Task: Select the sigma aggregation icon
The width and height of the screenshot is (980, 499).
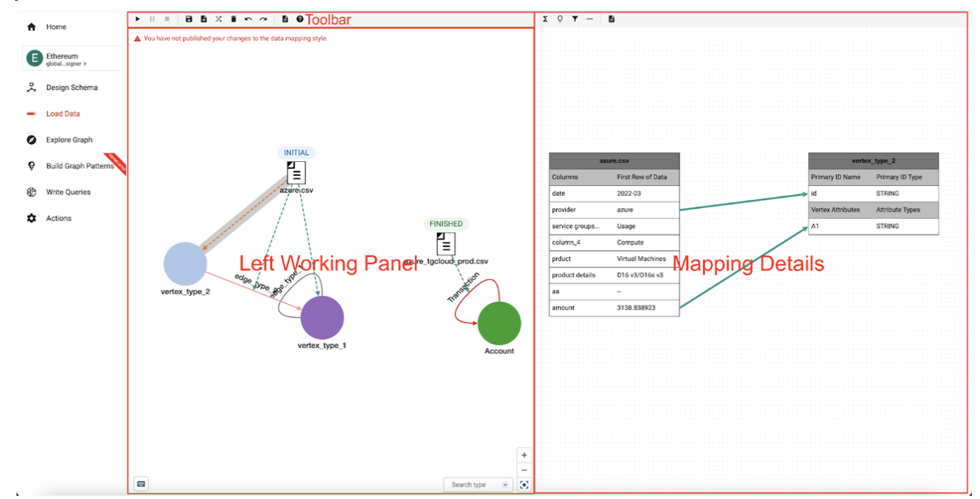Action: tap(545, 18)
